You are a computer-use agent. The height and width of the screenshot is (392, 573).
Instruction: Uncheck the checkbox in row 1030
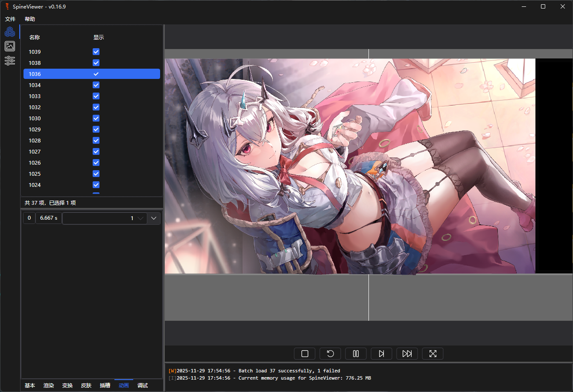pyautogui.click(x=96, y=118)
